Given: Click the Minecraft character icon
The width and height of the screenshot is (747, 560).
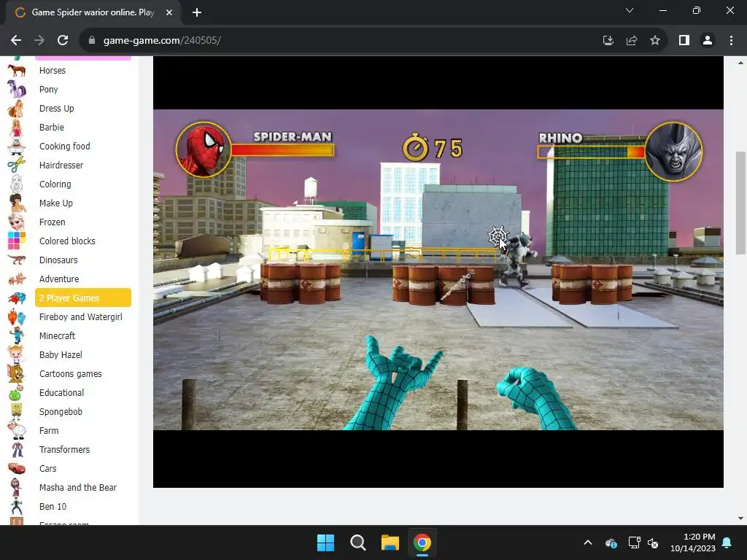Looking at the screenshot, I should click(16, 335).
